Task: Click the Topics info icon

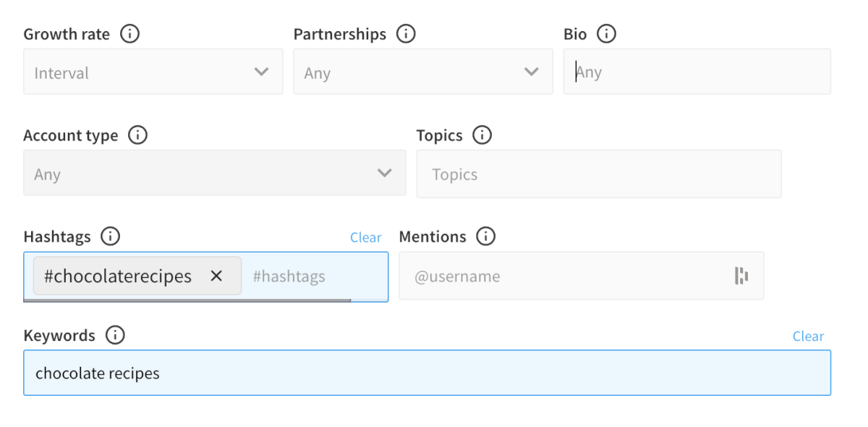Action: tap(482, 135)
